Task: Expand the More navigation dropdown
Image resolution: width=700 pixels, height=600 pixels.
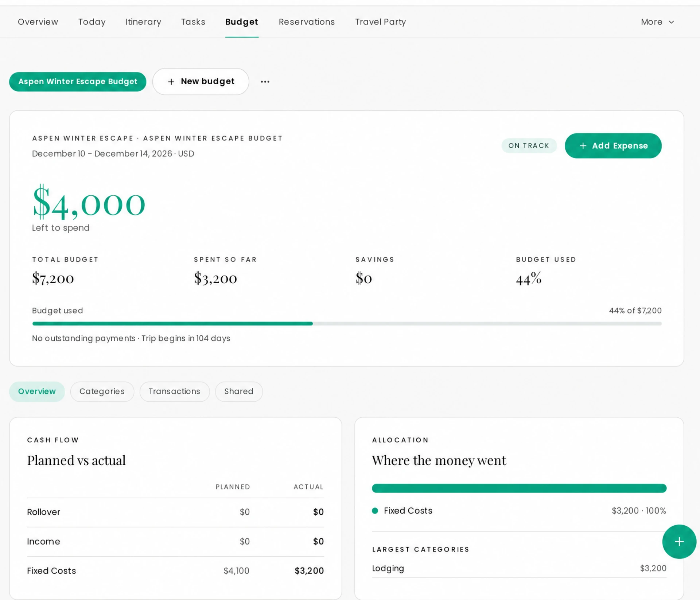Action: [657, 22]
